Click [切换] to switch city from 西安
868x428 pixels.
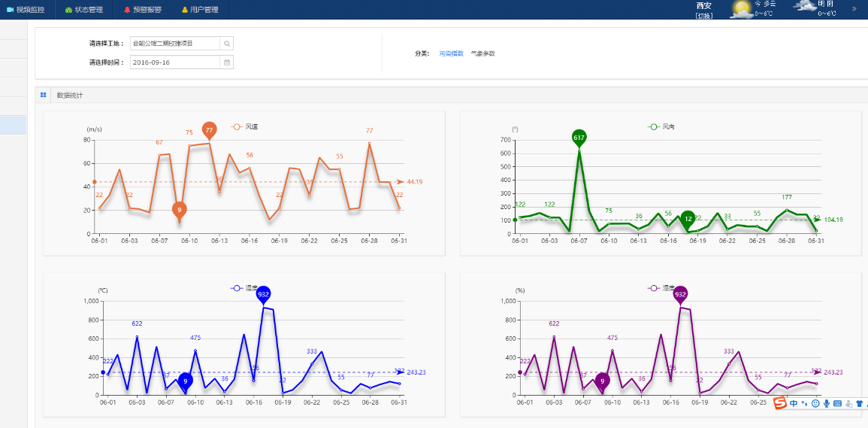703,16
